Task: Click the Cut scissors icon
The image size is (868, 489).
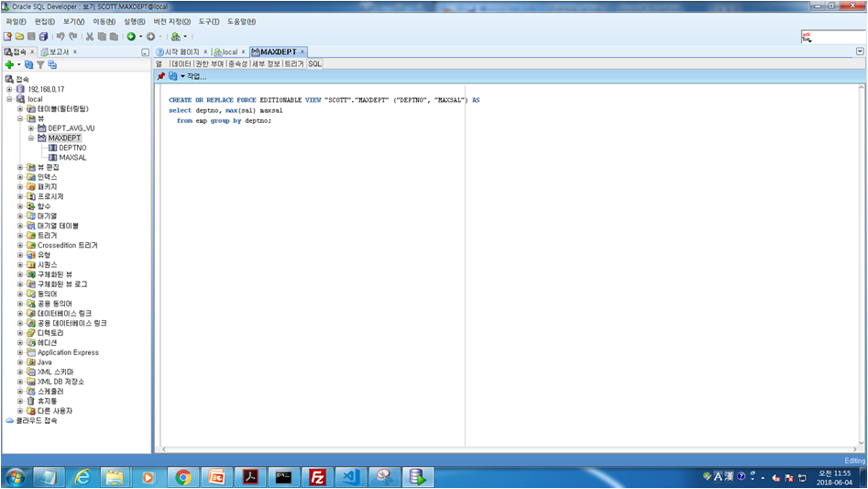Action: (x=89, y=37)
